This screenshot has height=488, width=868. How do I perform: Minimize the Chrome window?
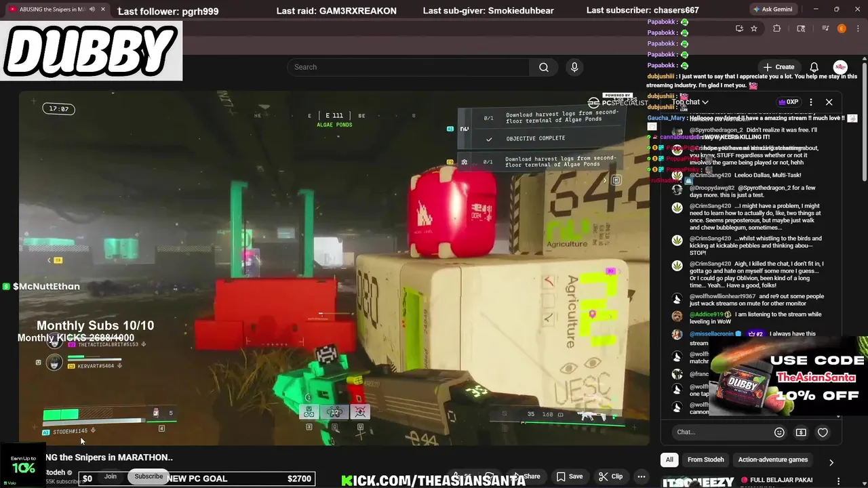pyautogui.click(x=816, y=9)
